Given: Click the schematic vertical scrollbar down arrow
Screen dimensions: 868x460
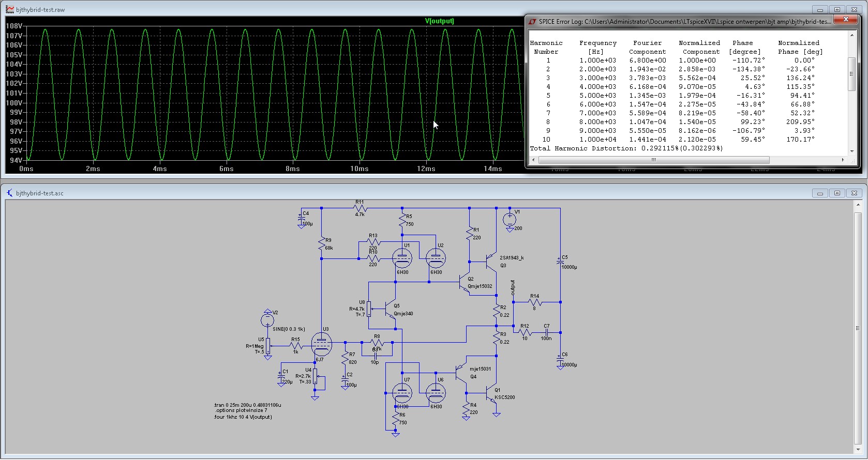Looking at the screenshot, I should click(x=858, y=450).
